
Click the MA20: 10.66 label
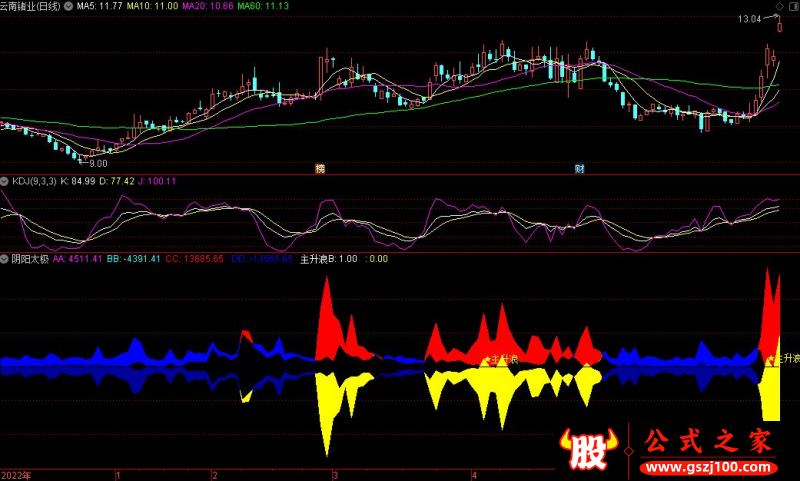(x=208, y=6)
